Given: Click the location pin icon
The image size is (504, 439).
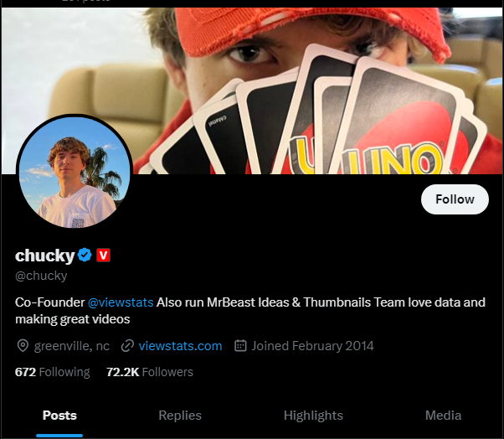Looking at the screenshot, I should pos(23,346).
